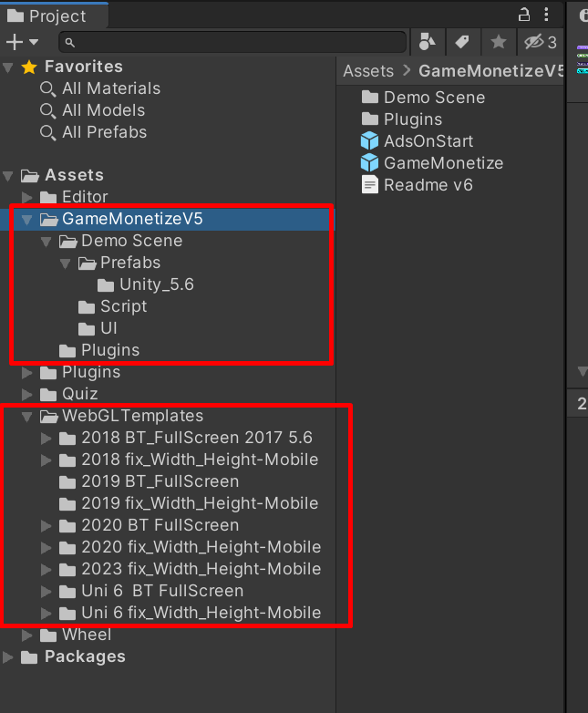Click the plus create-asset button
The width and height of the screenshot is (588, 713).
(x=15, y=42)
